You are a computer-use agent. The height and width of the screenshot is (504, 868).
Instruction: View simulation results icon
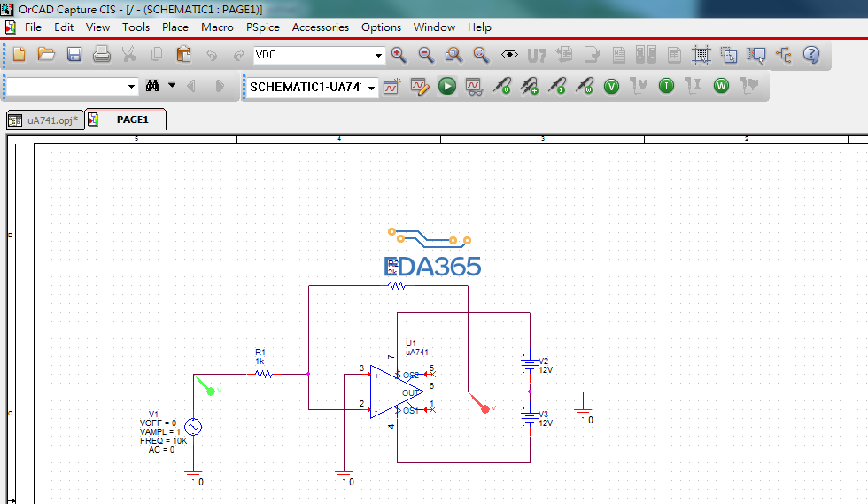(x=474, y=87)
